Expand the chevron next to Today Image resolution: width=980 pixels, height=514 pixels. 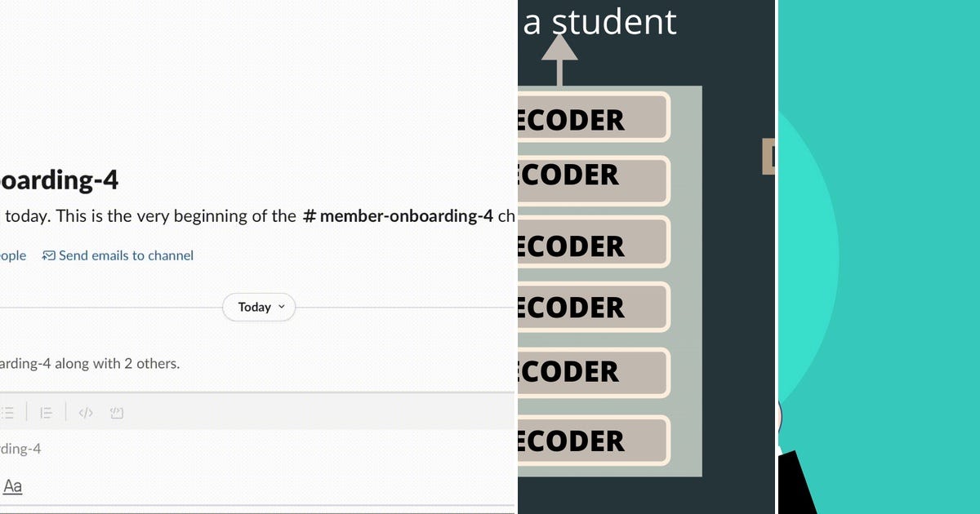(282, 307)
